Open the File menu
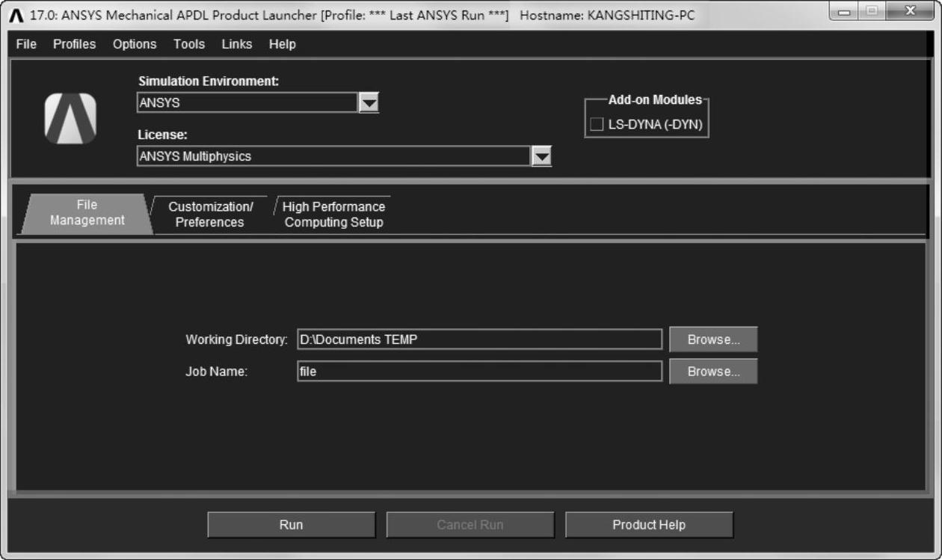The height and width of the screenshot is (560, 942). tap(26, 44)
